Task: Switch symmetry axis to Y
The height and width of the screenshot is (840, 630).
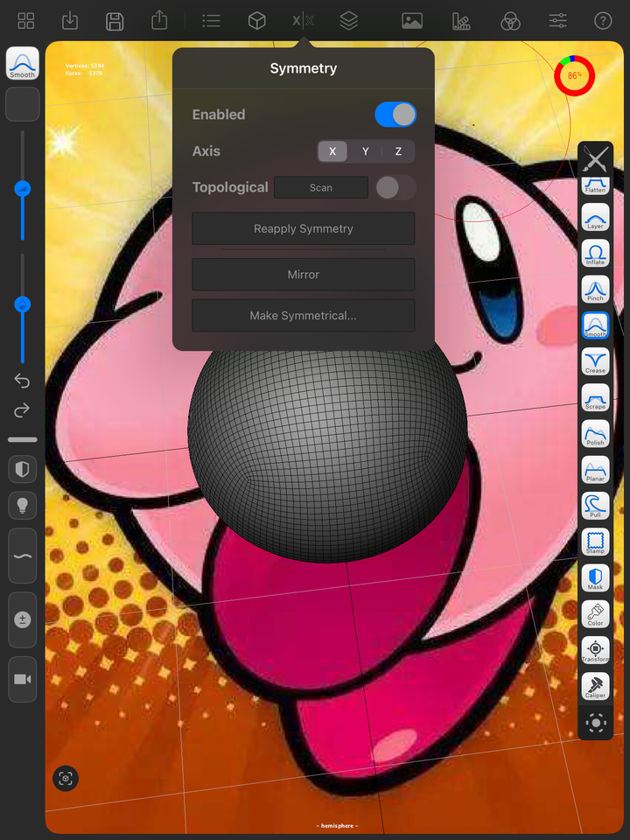Action: coord(366,151)
